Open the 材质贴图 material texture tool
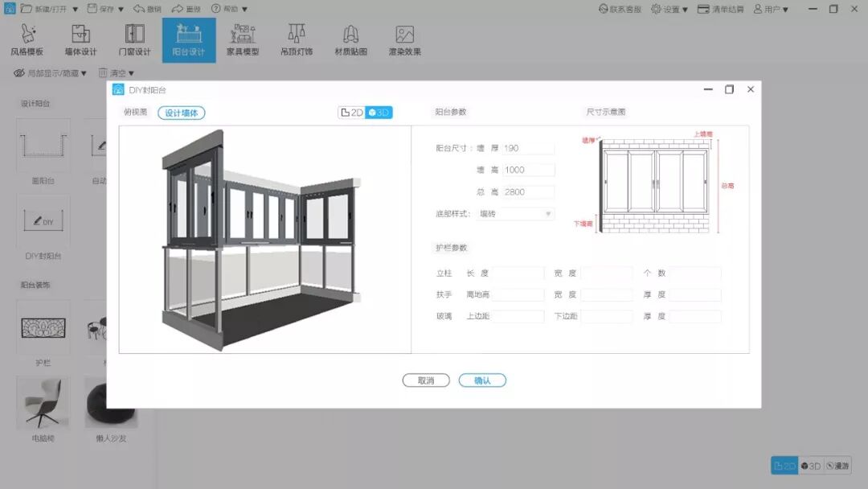Viewport: 868px width, 489px height. point(350,39)
